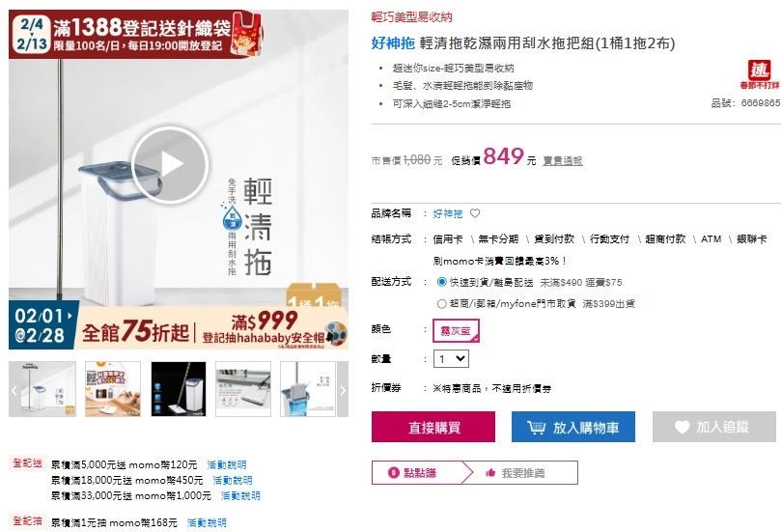Click the 加入追蹤 wishlist heart button
This screenshot has height=532, width=782.
(x=714, y=427)
